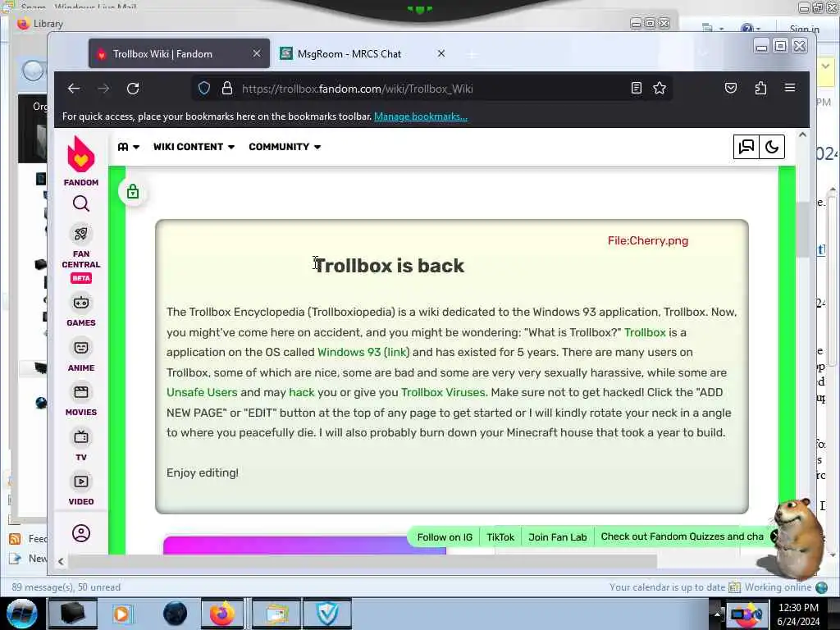
Task: Open the Fandom search icon
Action: [81, 203]
